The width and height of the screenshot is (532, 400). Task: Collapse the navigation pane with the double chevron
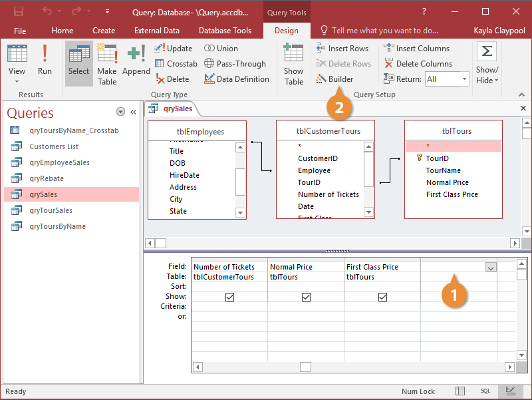(133, 112)
